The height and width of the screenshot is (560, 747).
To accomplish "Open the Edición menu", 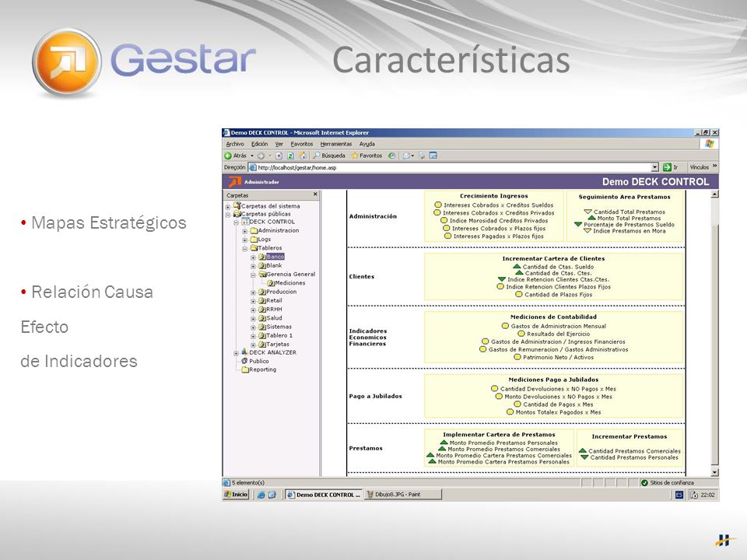I will pyautogui.click(x=260, y=144).
